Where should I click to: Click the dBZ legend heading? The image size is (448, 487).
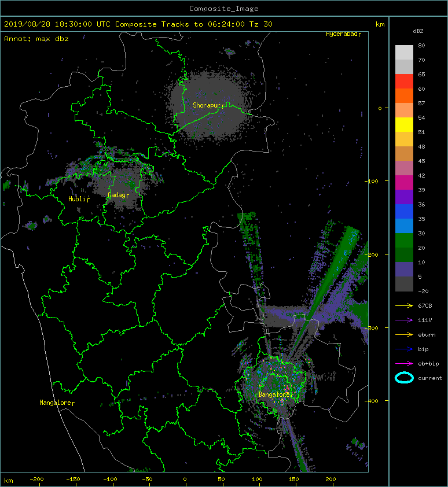click(x=418, y=31)
